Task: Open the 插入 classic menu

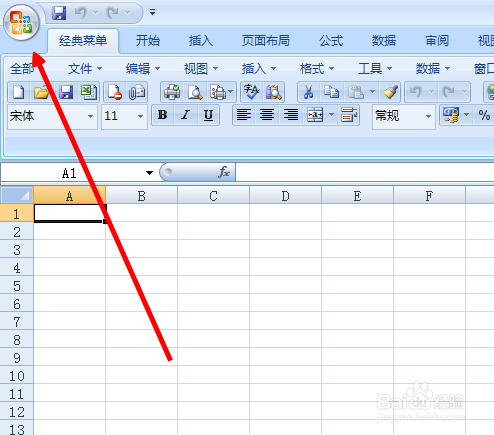Action: pyautogui.click(x=259, y=69)
